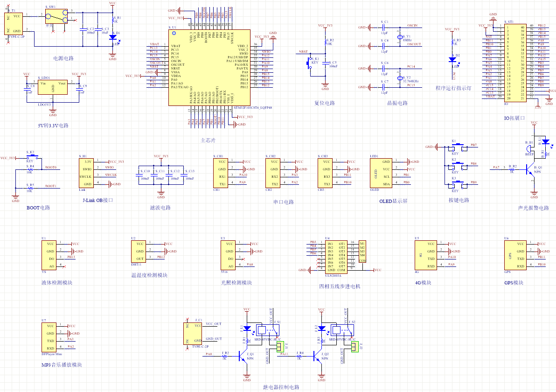Click the J_Q1 NPN relay driver transistor
556x392 pixels.
click(x=243, y=356)
